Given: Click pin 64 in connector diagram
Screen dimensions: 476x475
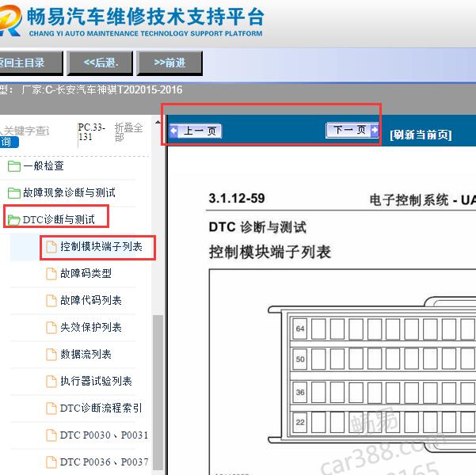Looking at the screenshot, I should point(300,329).
